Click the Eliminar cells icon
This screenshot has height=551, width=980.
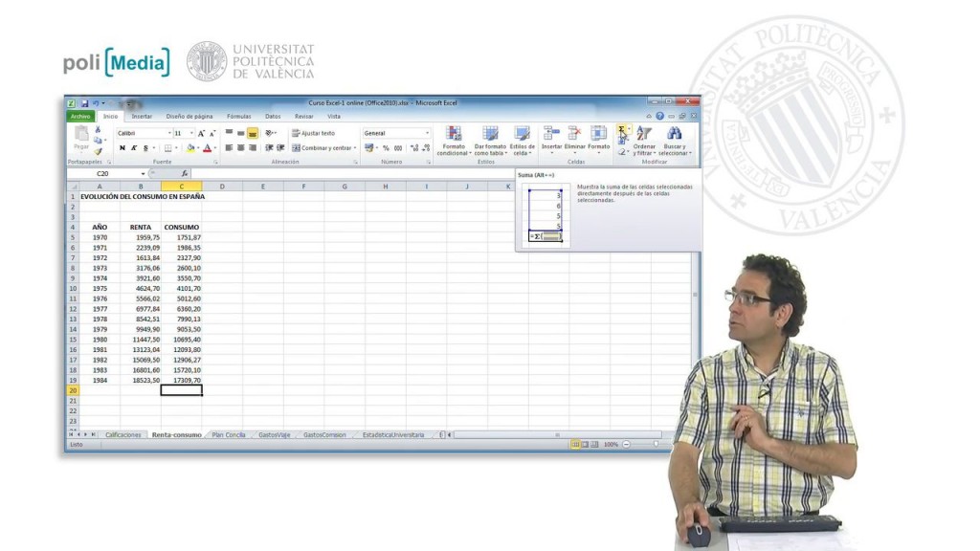click(574, 139)
